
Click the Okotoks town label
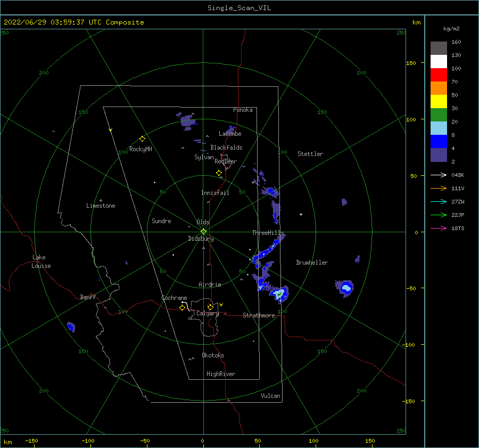click(x=213, y=355)
